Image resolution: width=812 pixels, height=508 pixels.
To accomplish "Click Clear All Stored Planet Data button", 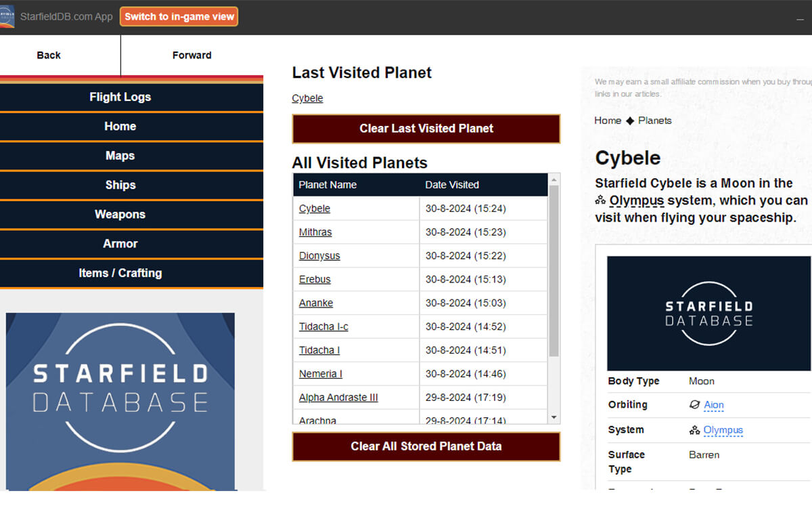I will coord(426,446).
